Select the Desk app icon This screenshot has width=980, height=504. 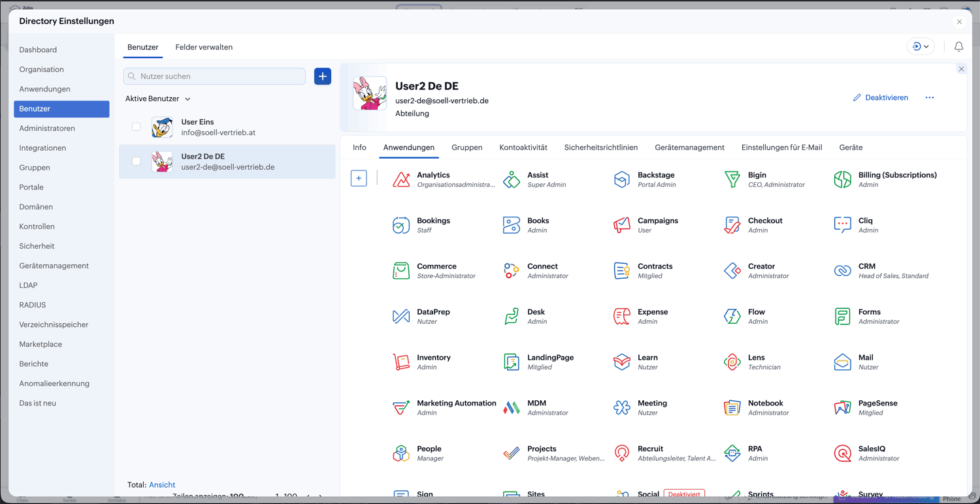coord(512,316)
